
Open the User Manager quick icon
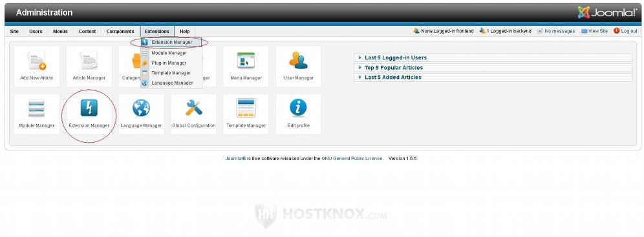click(x=298, y=67)
